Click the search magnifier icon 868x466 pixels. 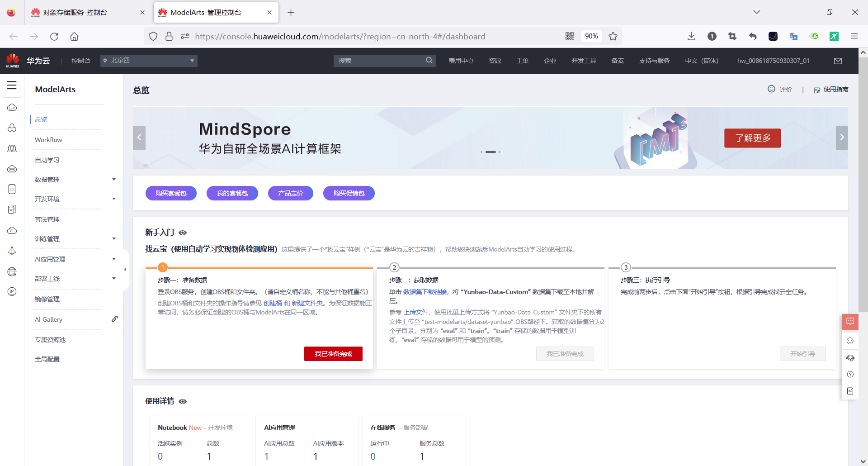(429, 60)
